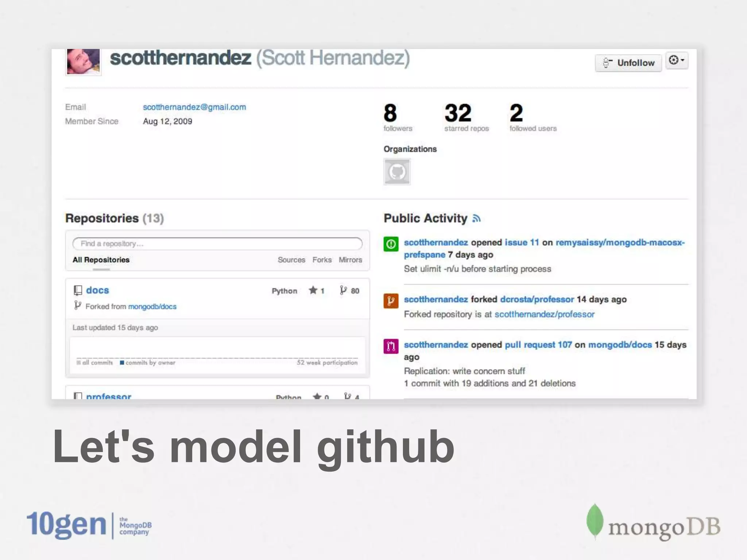
Task: Switch to the Mirrors filter
Action: coord(350,260)
